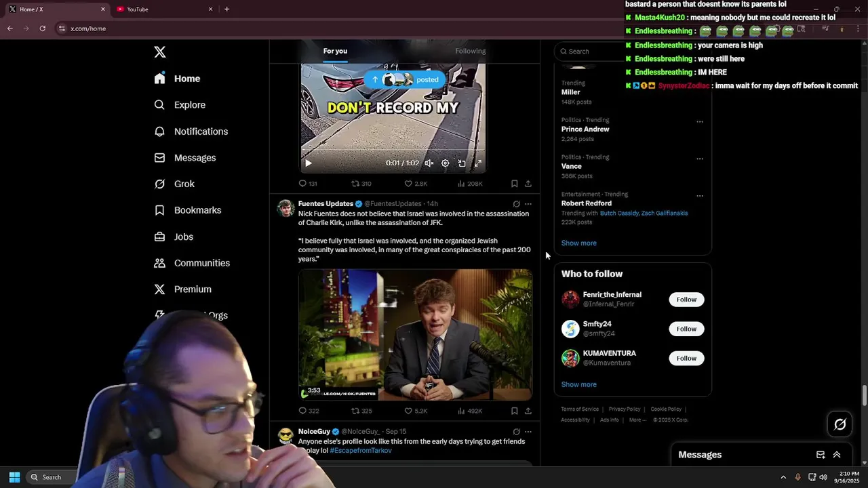Screen dimensions: 868x488
Task: Open the Fuentes Updates display name
Action: pos(325,204)
